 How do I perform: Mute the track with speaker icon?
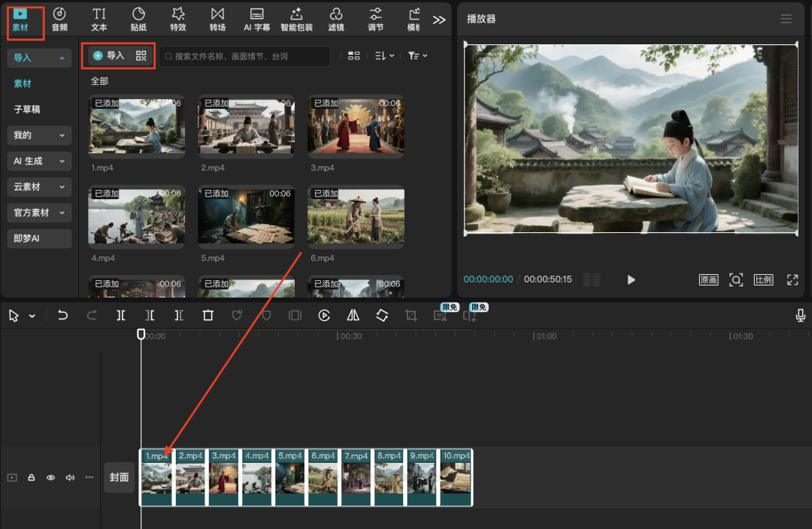tap(70, 477)
